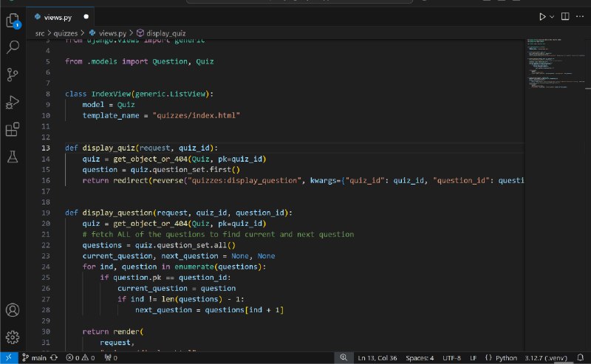The width and height of the screenshot is (591, 364).
Task: Click the Ln 13, Col 36 indicator
Action: [x=378, y=357]
